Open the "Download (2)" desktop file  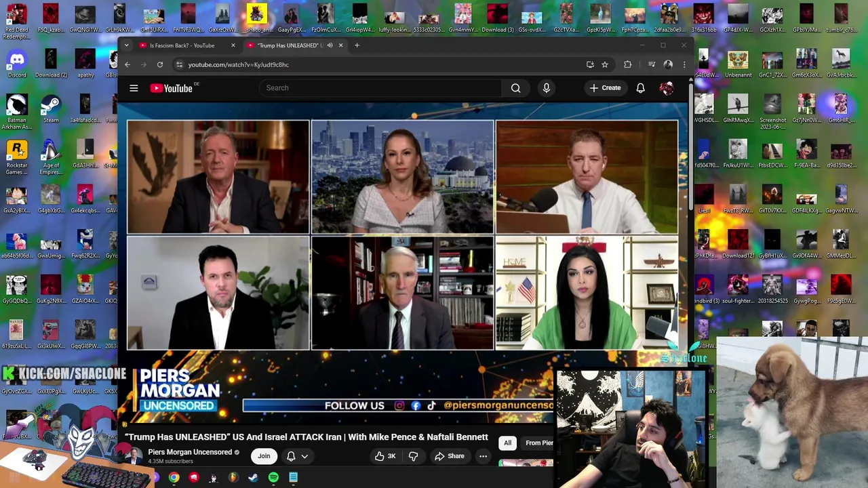(51, 64)
